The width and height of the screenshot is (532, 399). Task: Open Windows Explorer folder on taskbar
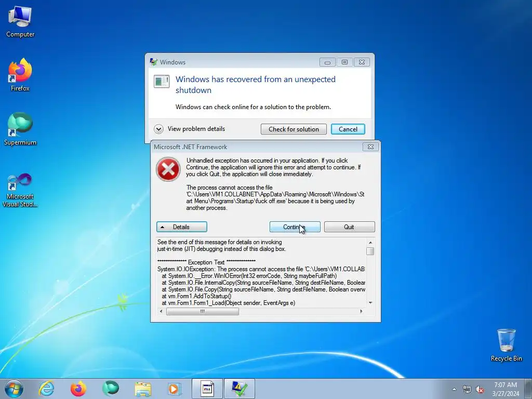[143, 389]
